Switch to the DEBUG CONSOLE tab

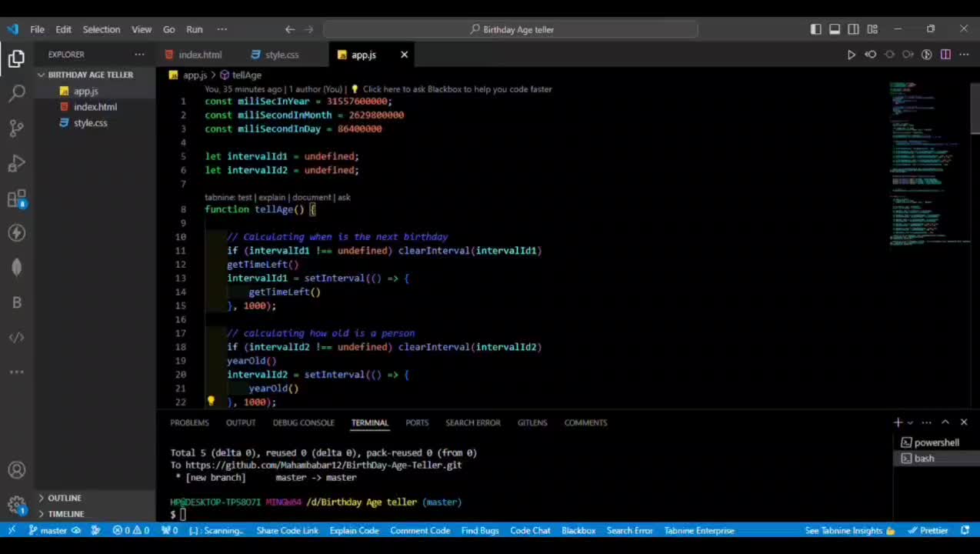tap(303, 422)
